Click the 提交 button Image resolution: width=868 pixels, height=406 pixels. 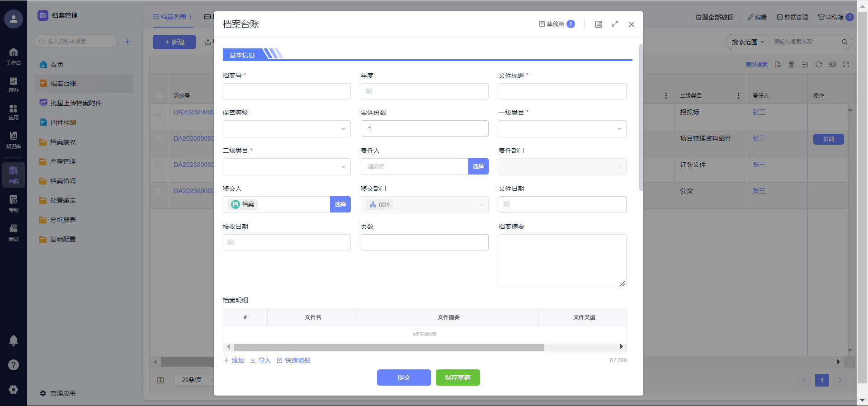404,378
